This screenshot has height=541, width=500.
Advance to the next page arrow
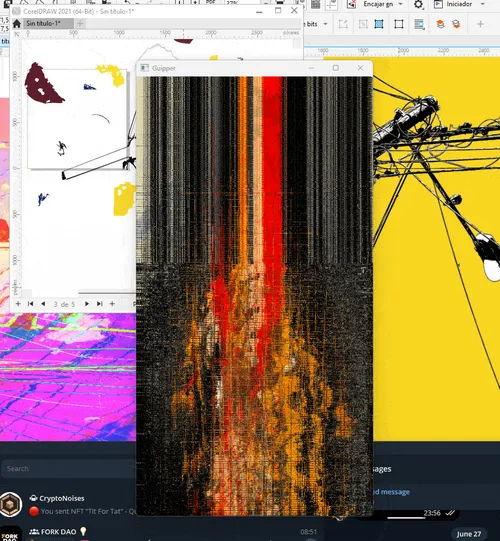coord(87,304)
